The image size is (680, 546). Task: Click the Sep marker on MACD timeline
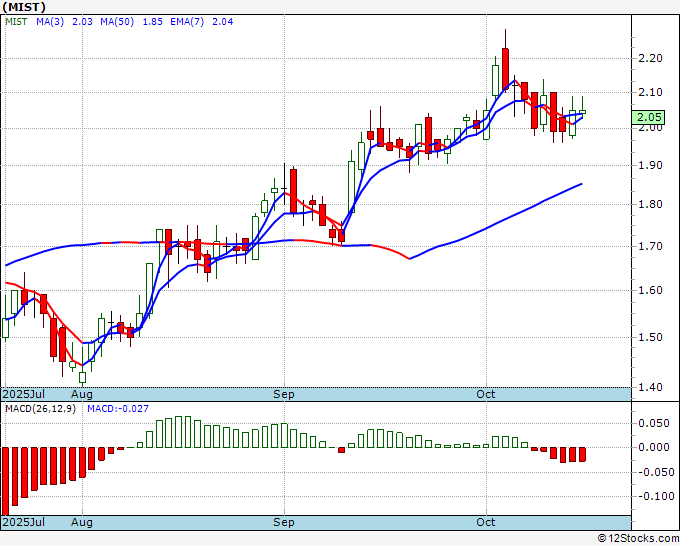coord(284,522)
